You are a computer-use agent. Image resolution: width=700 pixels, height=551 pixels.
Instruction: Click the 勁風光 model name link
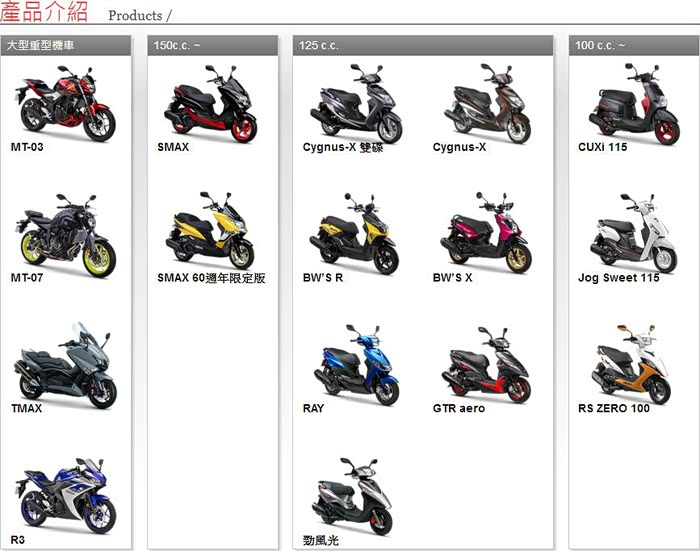322,540
